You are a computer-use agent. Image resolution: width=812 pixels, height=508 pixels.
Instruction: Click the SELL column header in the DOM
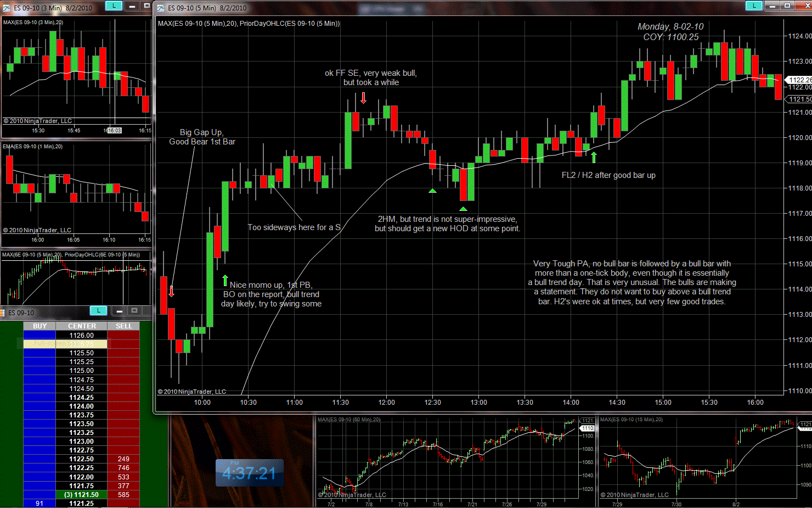click(x=123, y=326)
